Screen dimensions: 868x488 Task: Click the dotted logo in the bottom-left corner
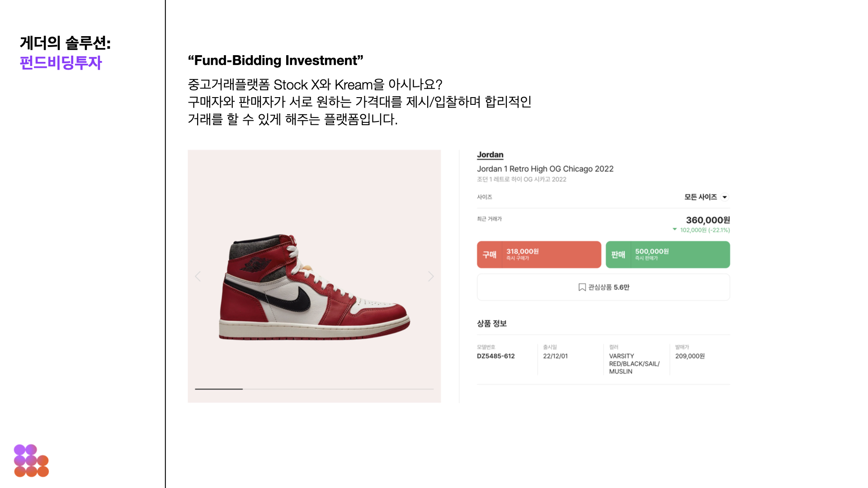coord(31,460)
